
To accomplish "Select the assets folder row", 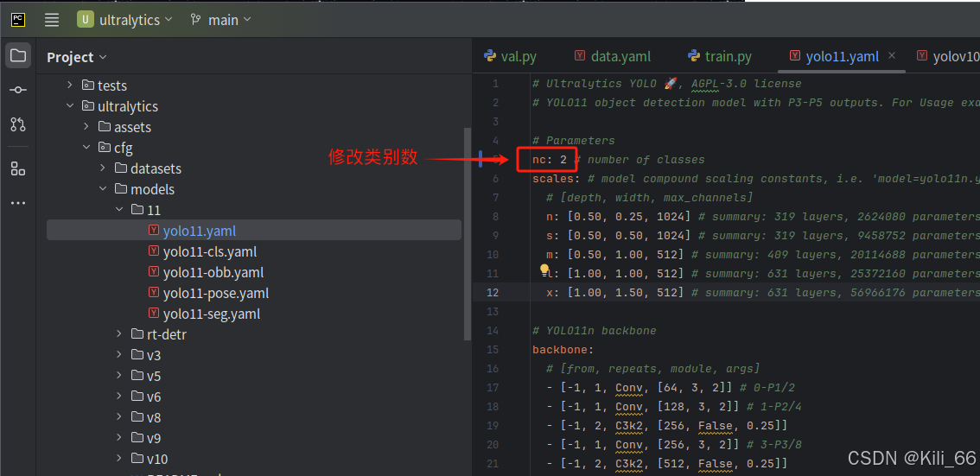I will 254,127.
